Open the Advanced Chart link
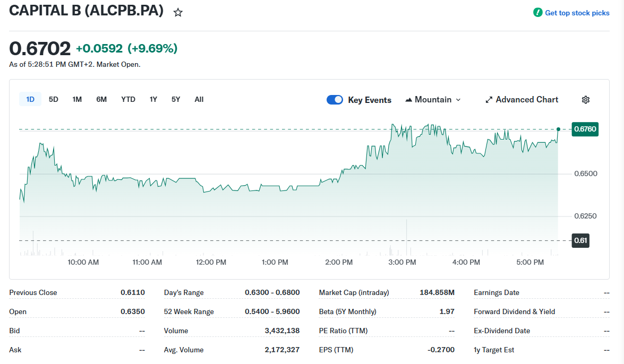624x364 pixels. pyautogui.click(x=527, y=100)
